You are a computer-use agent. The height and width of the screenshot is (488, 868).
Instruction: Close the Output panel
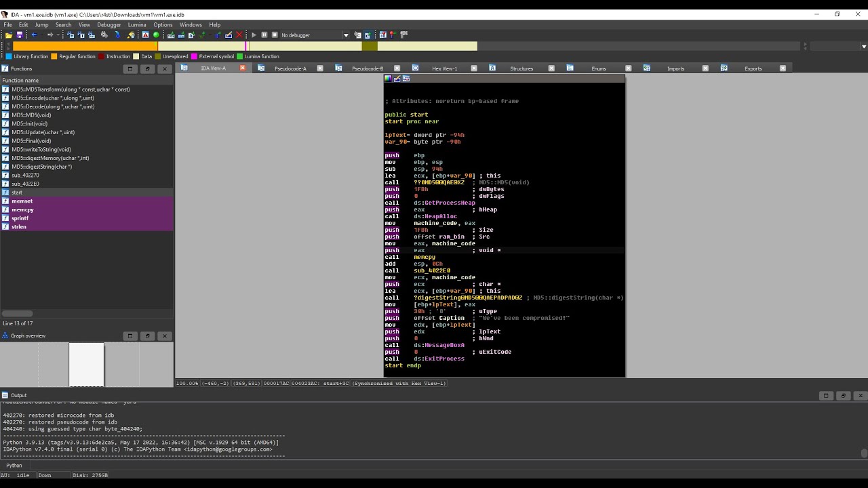tap(860, 395)
